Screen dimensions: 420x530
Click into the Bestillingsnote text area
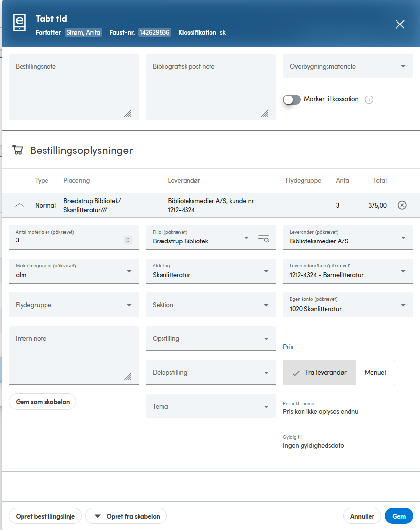click(73, 87)
